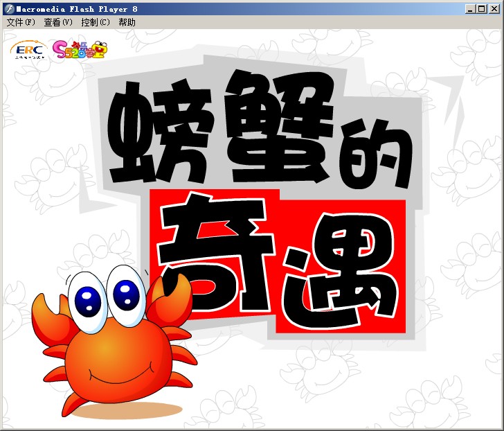The image size is (504, 431).
Task: Open the 控制(C) menu
Action: click(95, 22)
